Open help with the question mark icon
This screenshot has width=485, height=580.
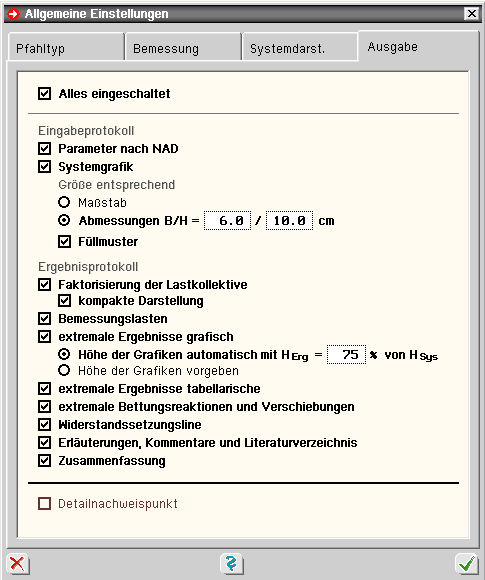click(231, 564)
